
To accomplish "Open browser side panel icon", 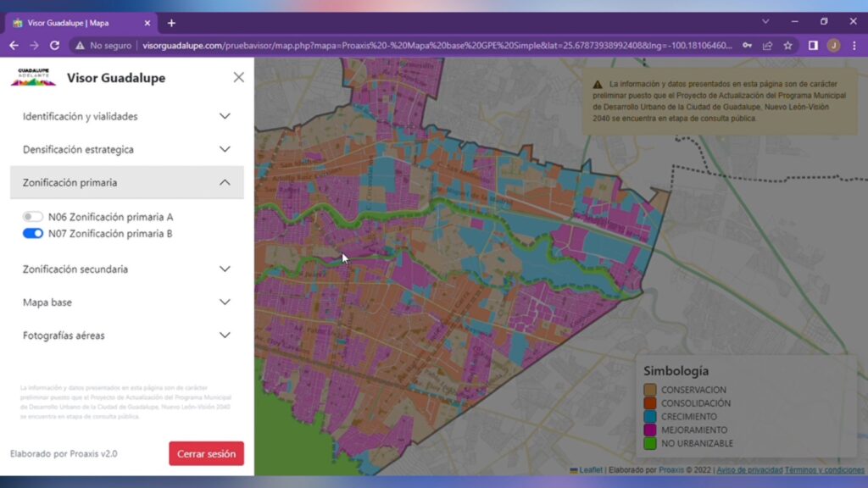I will 813,45.
